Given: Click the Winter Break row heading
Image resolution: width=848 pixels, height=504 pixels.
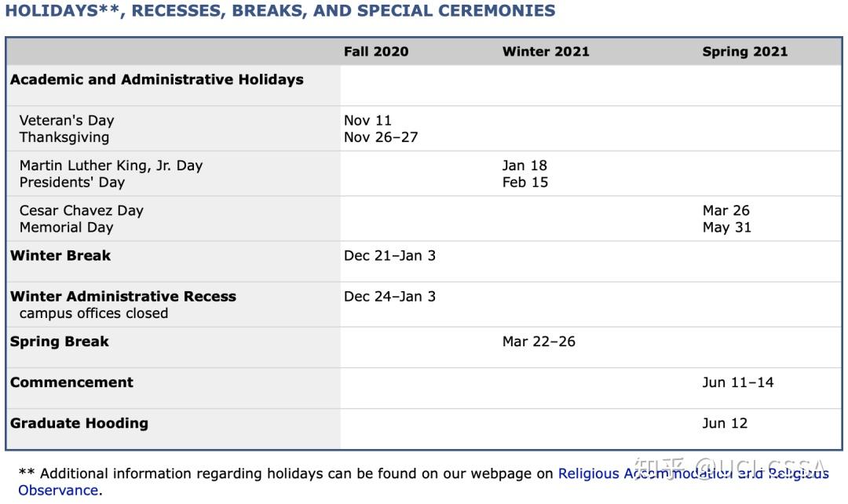Looking at the screenshot, I should 60,256.
